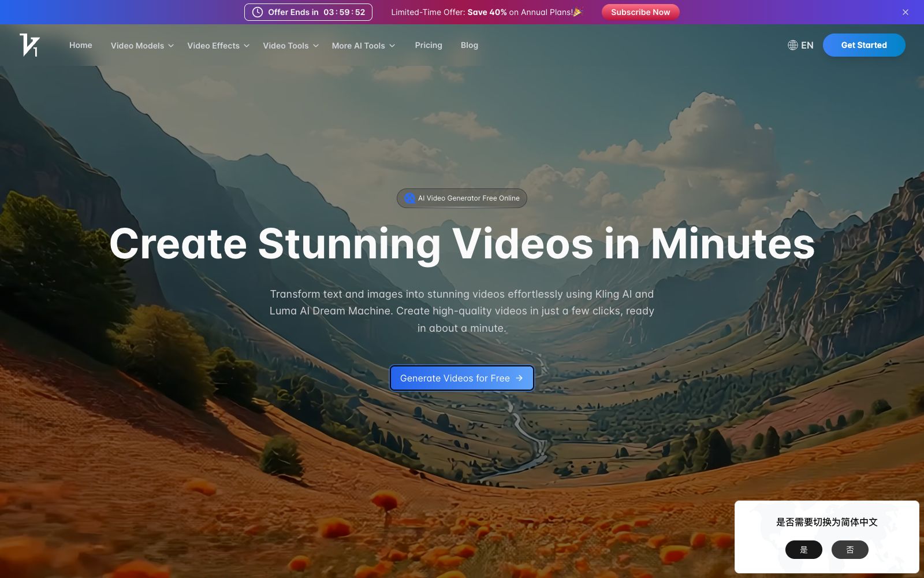Click the clock icon in offer timer
This screenshot has height=578, width=924.
(258, 12)
